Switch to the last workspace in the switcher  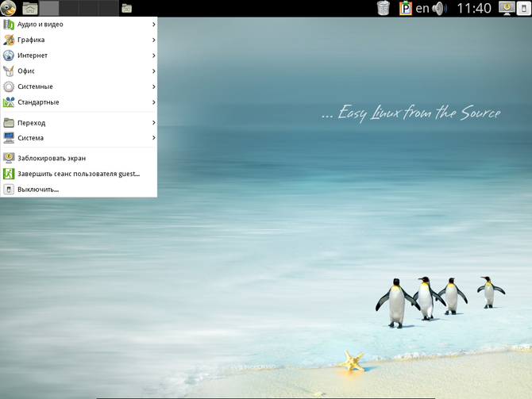109,8
